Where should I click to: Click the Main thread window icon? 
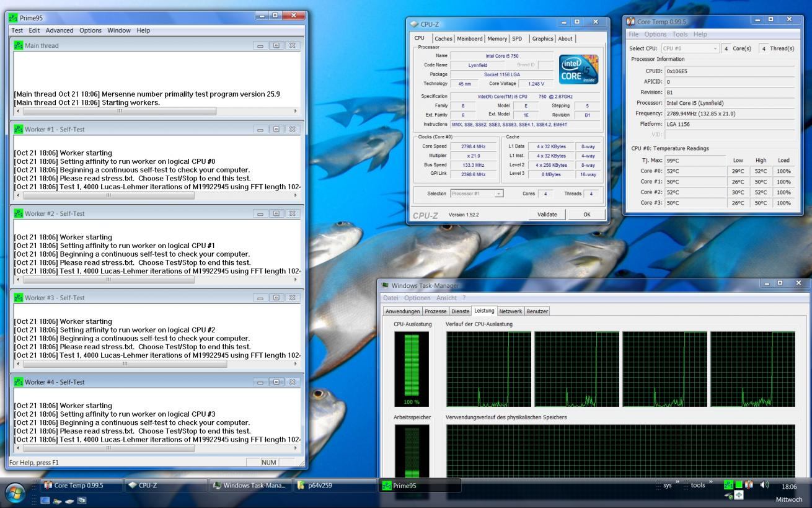click(18, 45)
